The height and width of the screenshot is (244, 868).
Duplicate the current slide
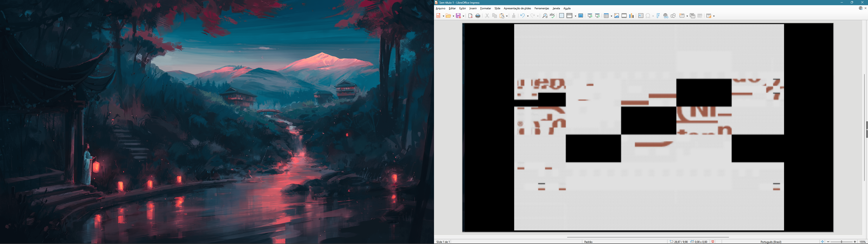coord(692,16)
